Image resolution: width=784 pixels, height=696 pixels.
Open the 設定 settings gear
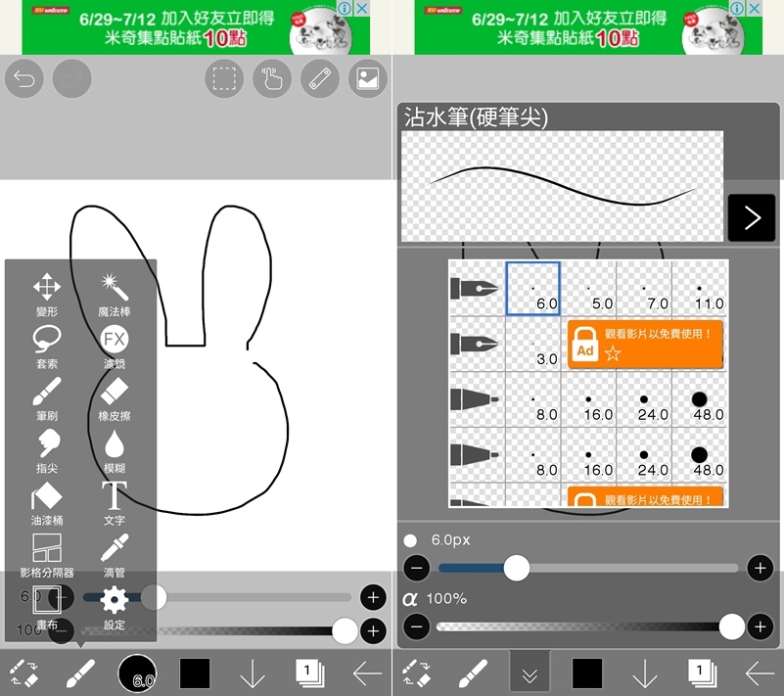(x=115, y=608)
